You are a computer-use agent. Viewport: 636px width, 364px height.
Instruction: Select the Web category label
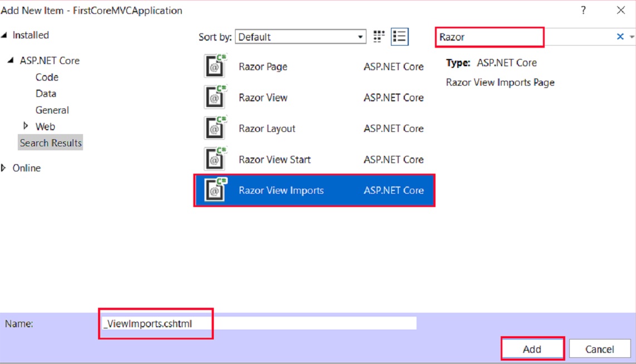pyautogui.click(x=45, y=126)
